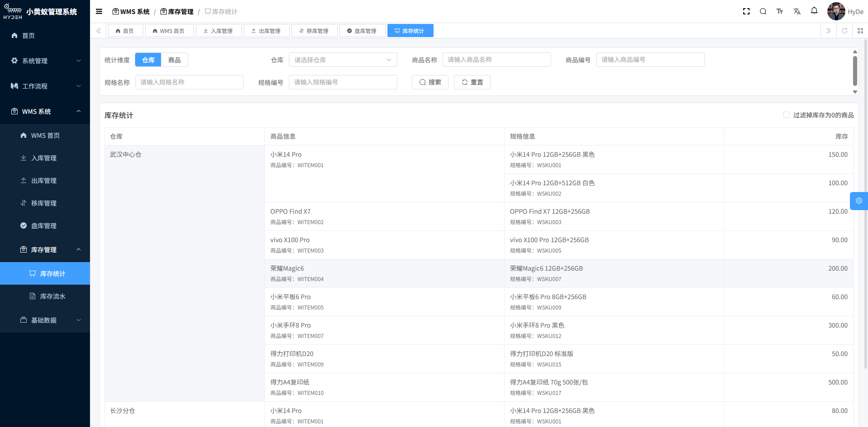Click 荣耀Magic6 product name
The width and height of the screenshot is (868, 427).
point(287,268)
